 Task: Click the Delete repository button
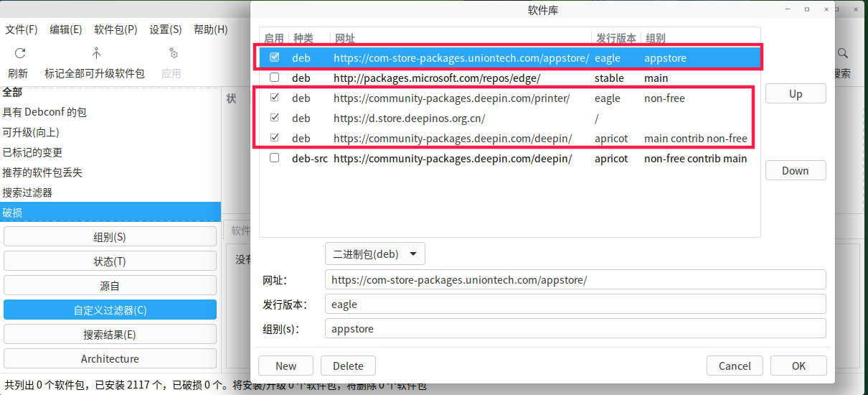point(348,366)
